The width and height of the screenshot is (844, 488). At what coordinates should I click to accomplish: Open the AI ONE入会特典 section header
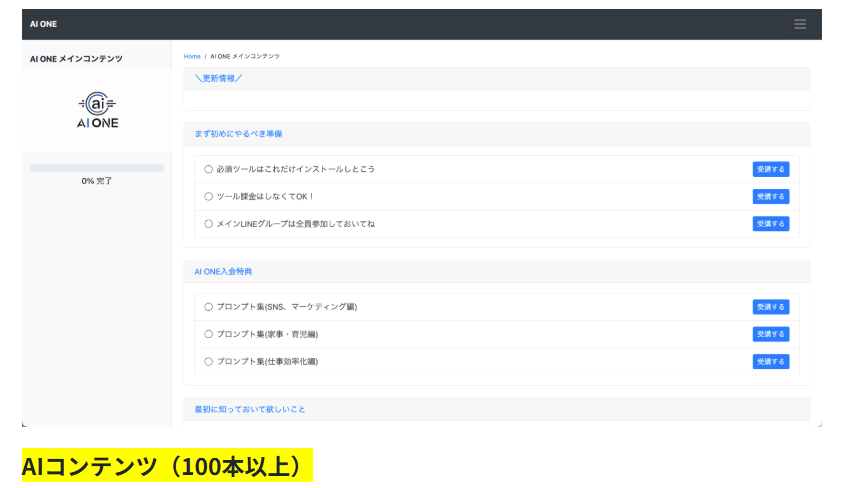(223, 272)
